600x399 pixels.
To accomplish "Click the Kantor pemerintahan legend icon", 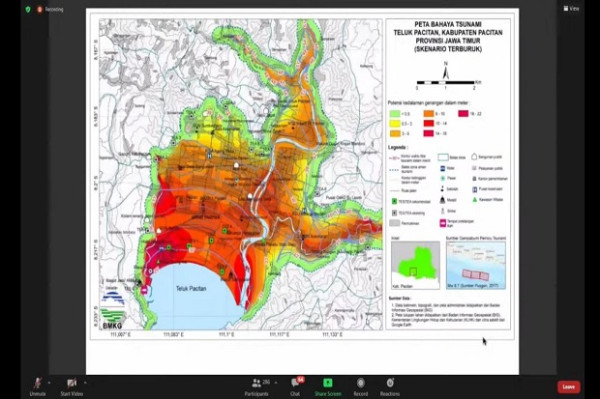I will point(474,179).
